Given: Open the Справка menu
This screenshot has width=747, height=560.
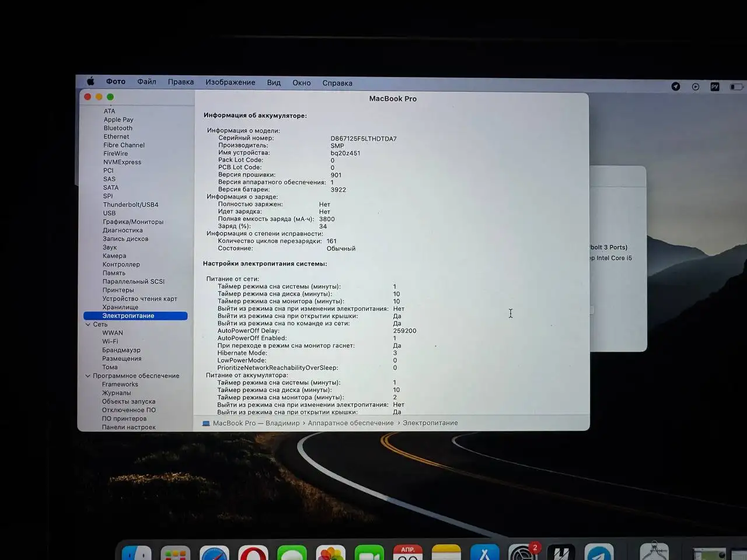Looking at the screenshot, I should click(337, 83).
